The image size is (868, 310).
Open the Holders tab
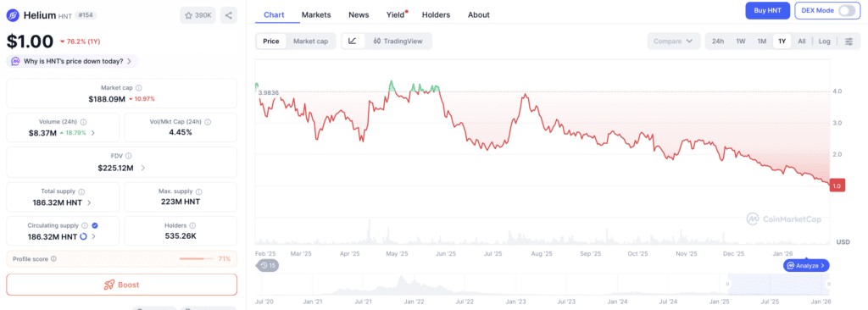click(436, 15)
